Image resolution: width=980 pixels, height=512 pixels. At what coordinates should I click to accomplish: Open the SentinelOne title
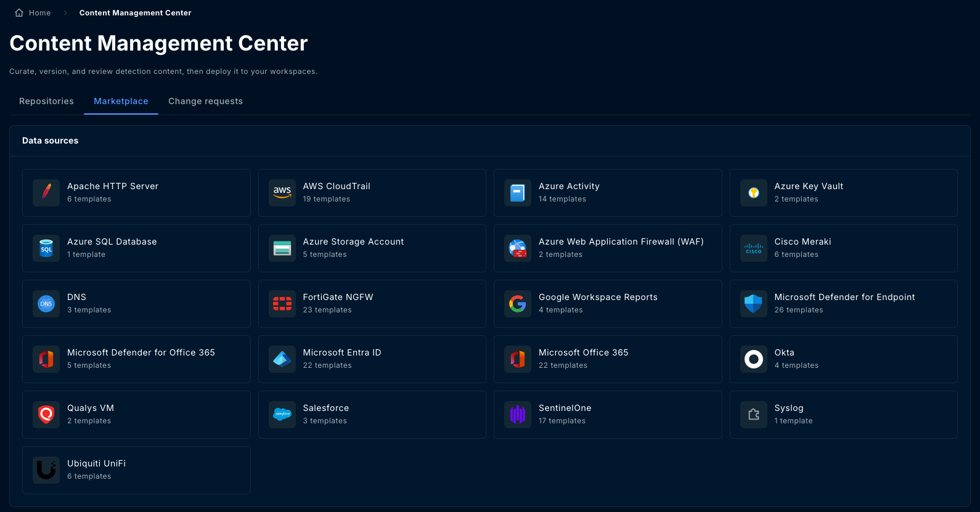pyautogui.click(x=565, y=408)
